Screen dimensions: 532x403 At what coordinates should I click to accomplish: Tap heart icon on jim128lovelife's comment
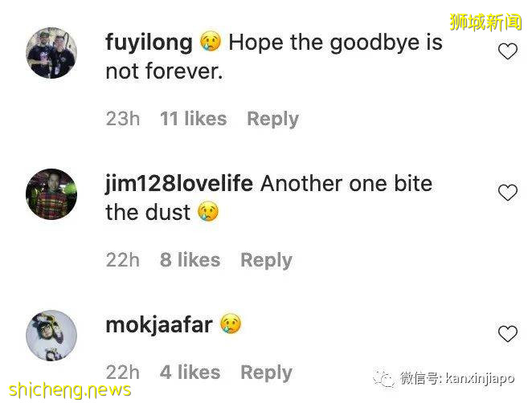[x=508, y=193]
